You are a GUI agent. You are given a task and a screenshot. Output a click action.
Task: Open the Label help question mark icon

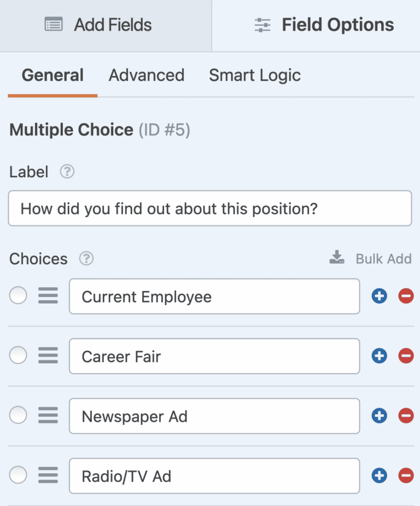click(x=67, y=172)
